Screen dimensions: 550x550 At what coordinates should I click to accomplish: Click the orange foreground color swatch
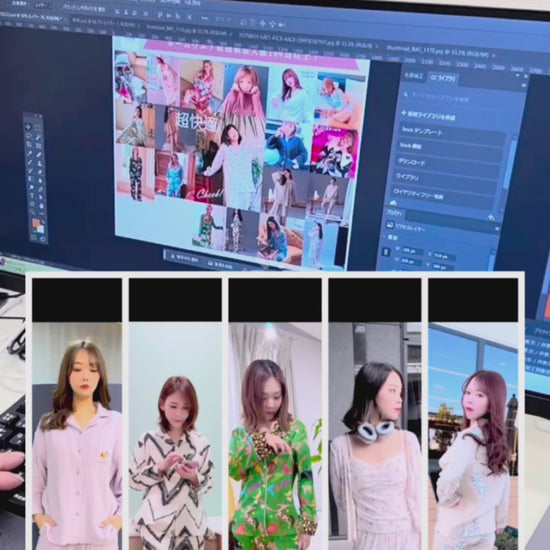(36, 223)
